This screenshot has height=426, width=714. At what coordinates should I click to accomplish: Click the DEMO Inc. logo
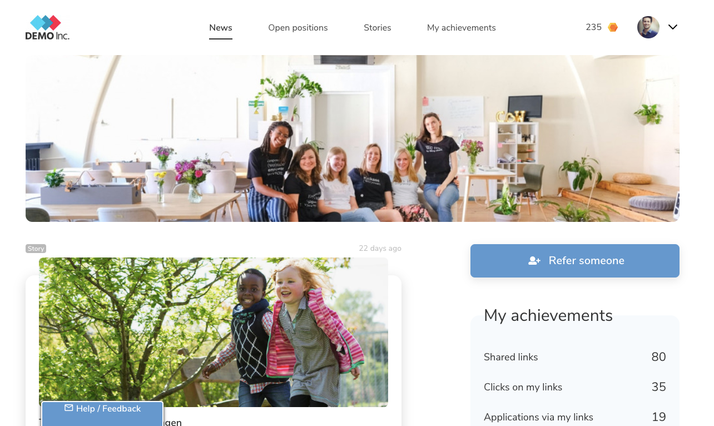pyautogui.click(x=47, y=28)
